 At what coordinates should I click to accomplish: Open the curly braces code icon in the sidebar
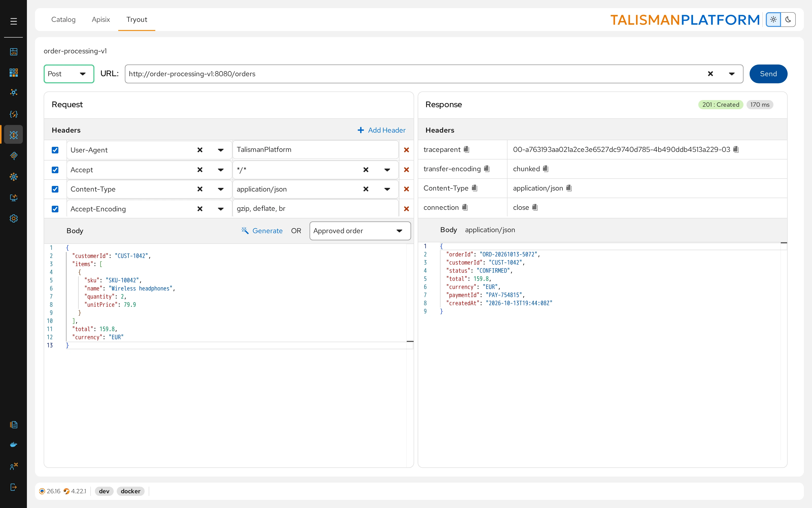tap(13, 114)
